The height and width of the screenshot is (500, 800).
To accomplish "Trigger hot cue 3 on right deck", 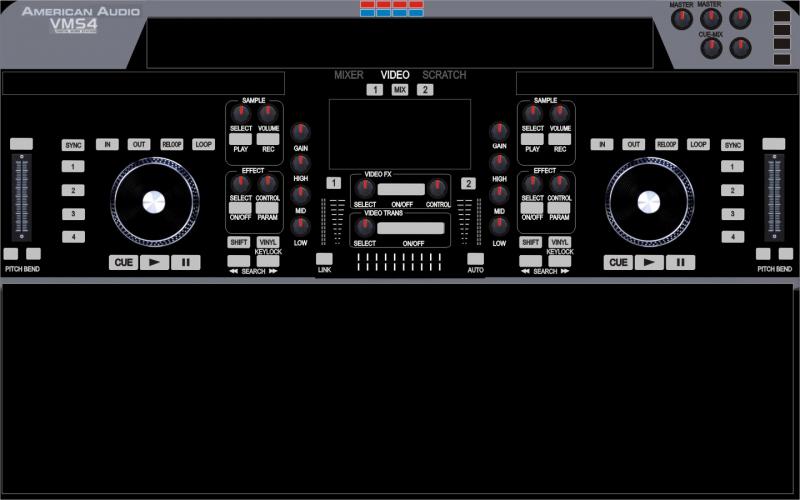I will 733,214.
